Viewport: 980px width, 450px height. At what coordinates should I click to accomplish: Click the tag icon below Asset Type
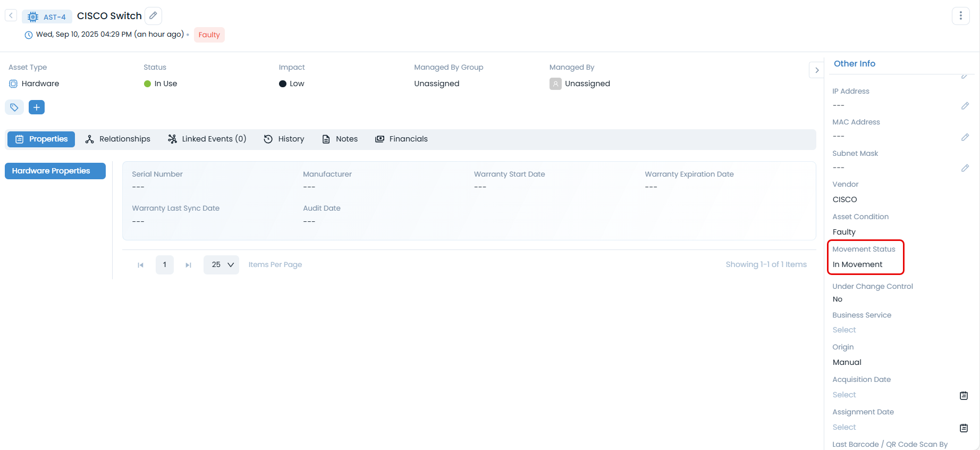(14, 107)
